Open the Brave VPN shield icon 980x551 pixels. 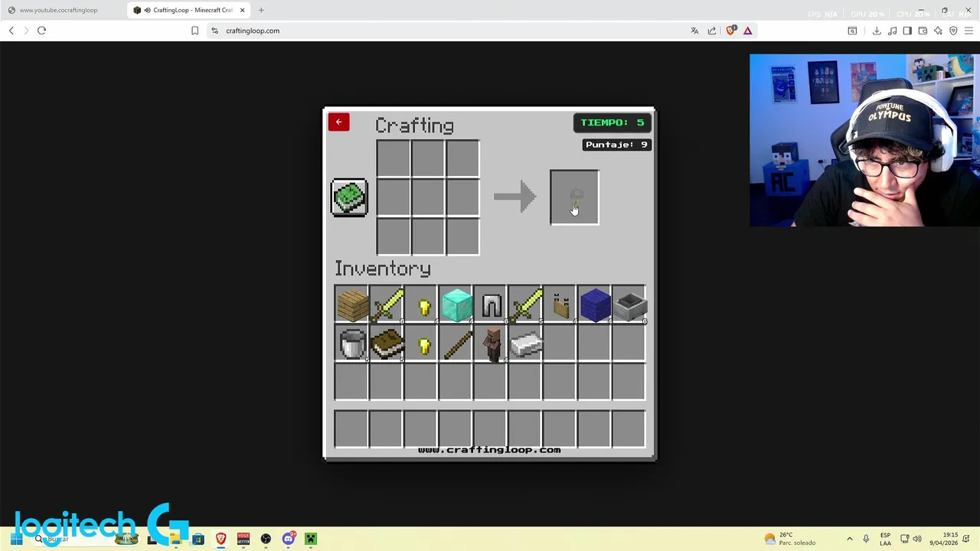click(953, 31)
